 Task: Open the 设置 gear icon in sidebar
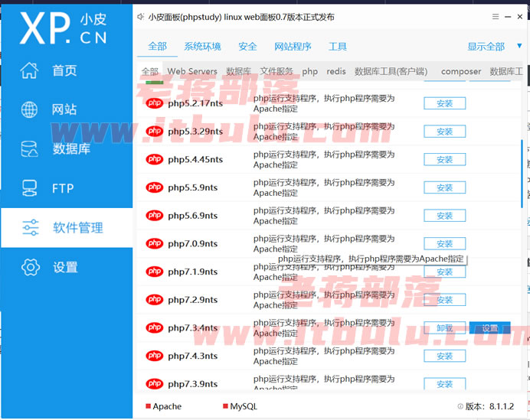tap(31, 267)
